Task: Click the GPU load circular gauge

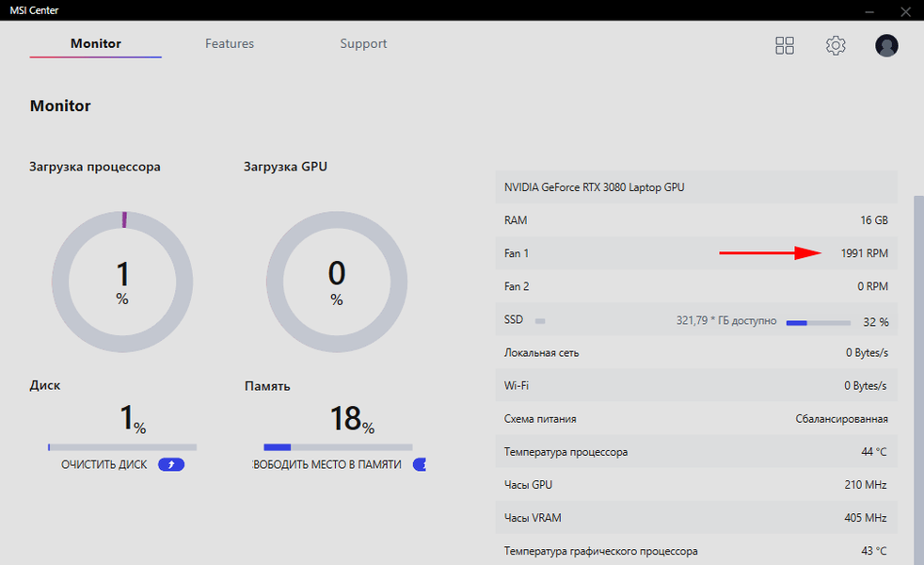Action: click(337, 282)
